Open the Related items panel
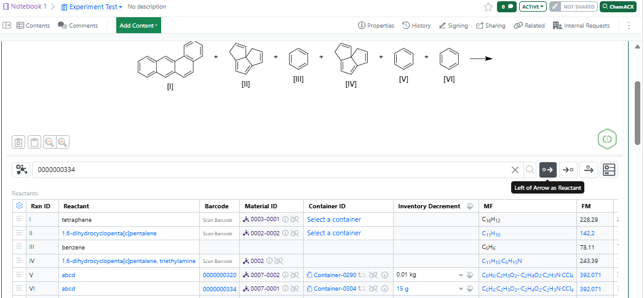Viewport: 644px width, 298px height. coord(530,25)
